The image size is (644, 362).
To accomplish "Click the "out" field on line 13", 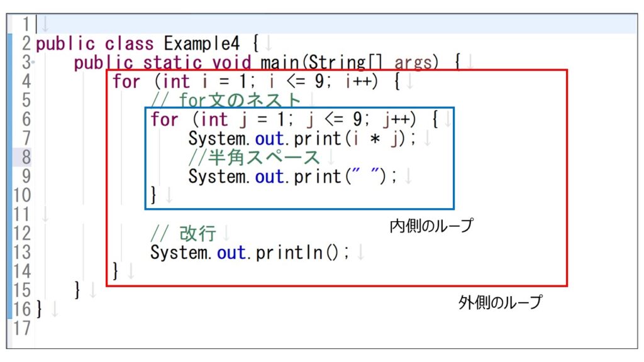I will coord(231,253).
